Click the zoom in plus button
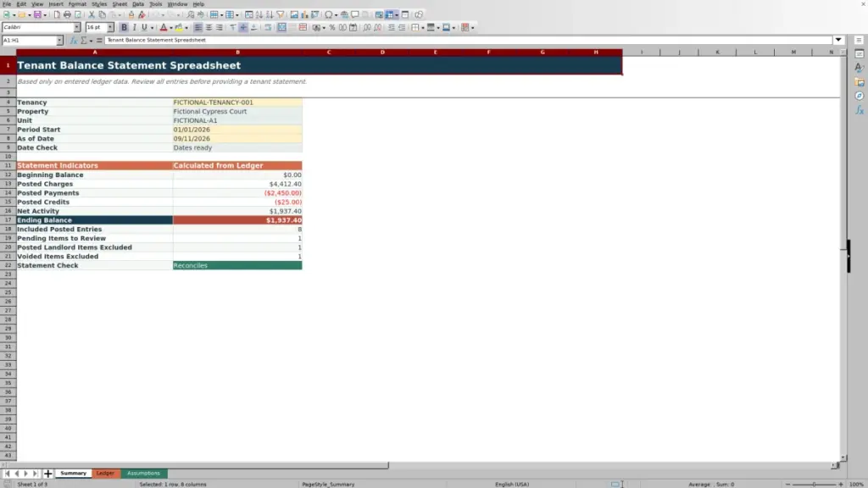This screenshot has height=488, width=868. click(x=840, y=484)
